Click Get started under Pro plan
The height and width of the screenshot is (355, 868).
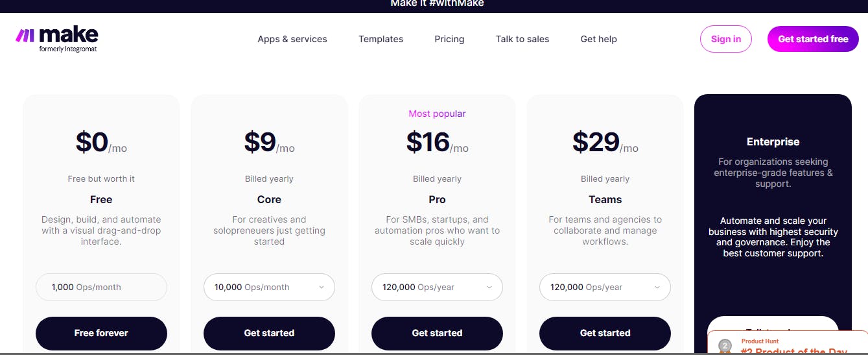[x=437, y=333]
